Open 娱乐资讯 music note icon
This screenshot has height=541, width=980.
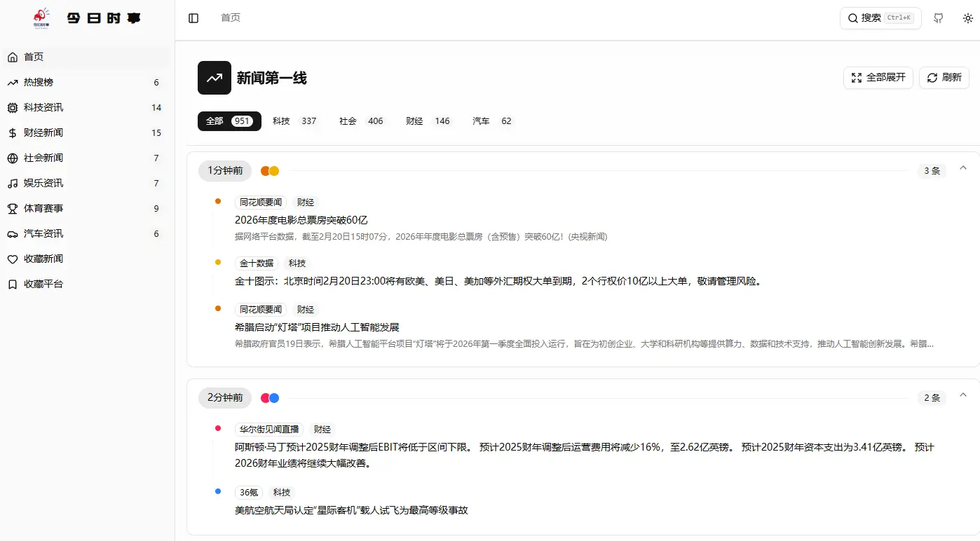(x=13, y=183)
